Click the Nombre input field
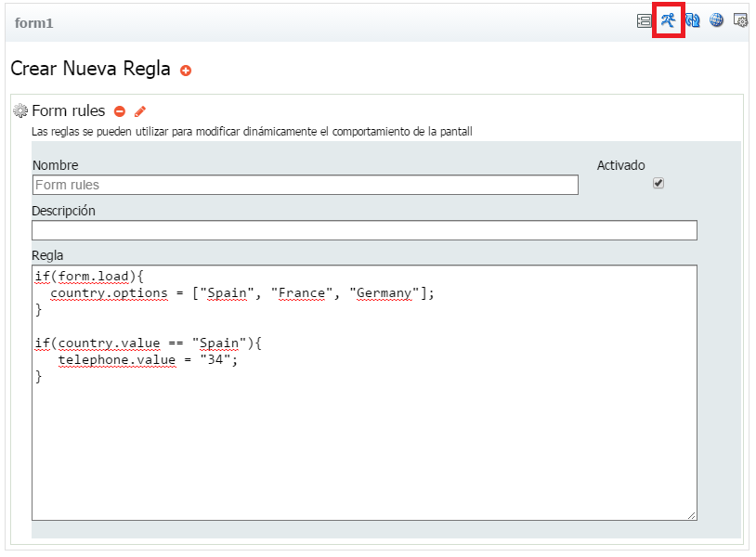This screenshot has width=756, height=557. [x=305, y=185]
